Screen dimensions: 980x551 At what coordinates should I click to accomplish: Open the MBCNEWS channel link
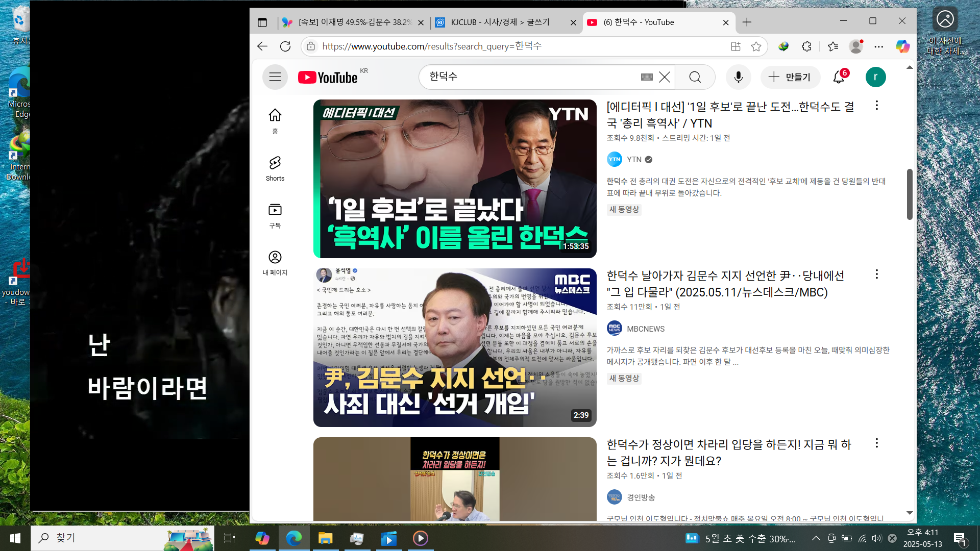pos(645,329)
